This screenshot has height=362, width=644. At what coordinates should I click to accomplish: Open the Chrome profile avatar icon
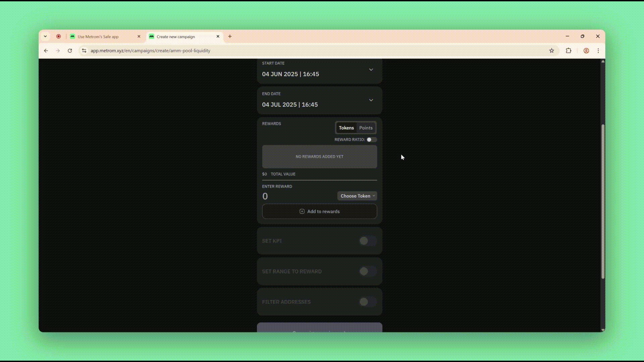pos(586,51)
